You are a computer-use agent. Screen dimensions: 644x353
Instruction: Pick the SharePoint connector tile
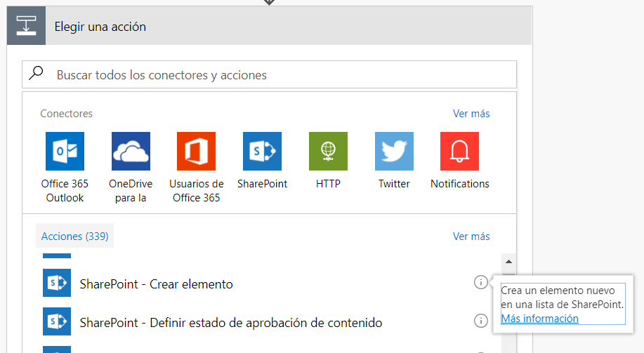[x=262, y=151]
